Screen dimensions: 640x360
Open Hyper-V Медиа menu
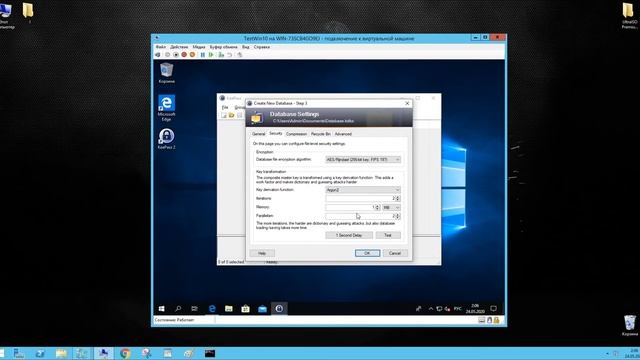[x=199, y=47]
